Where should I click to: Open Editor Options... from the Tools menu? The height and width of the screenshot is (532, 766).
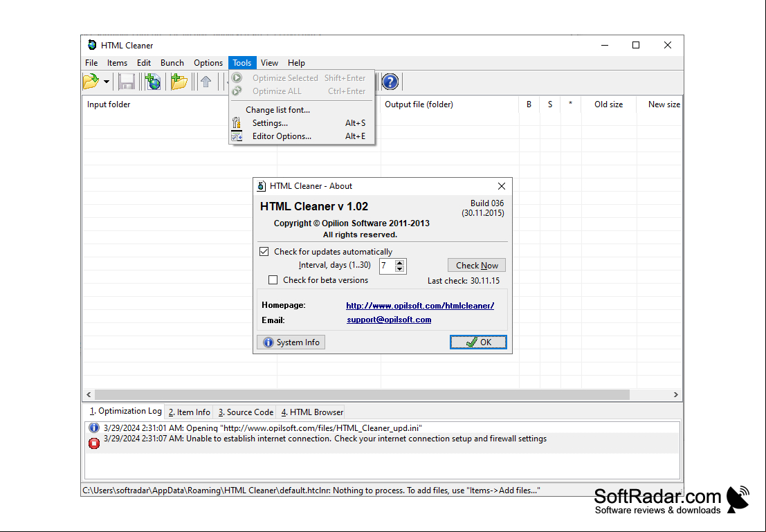302,136
